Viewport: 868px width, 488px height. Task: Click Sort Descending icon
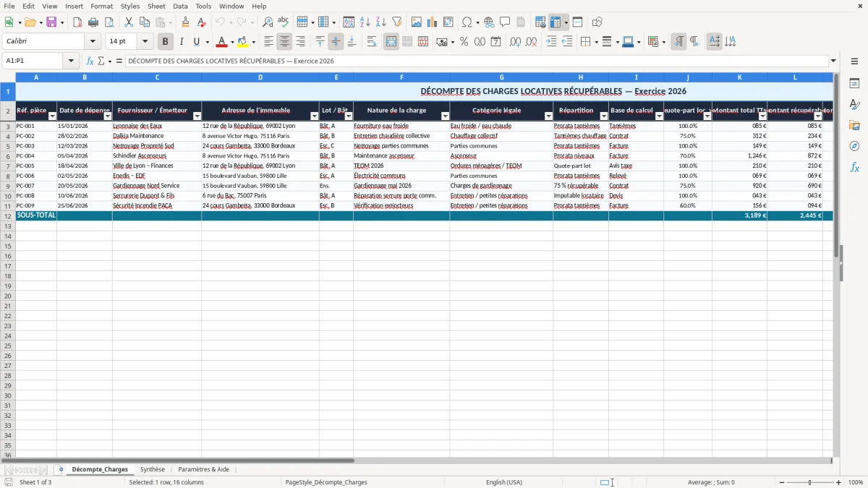click(x=381, y=22)
